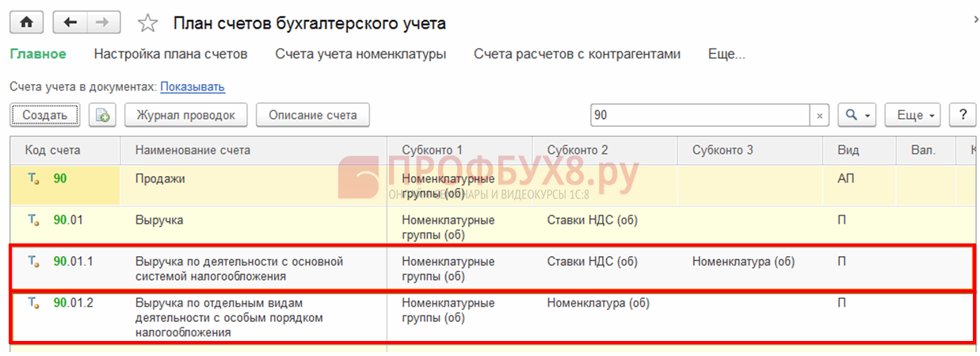Select Выручка по деятельности с основной системой row
Viewport: 980px width, 356px height.
tap(491, 268)
